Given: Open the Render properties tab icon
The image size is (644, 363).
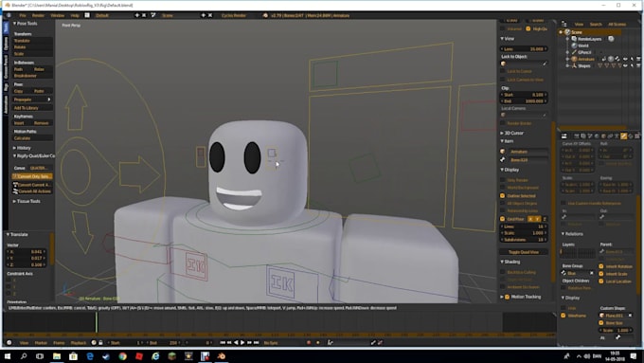Looking at the screenshot, I should click(x=577, y=136).
